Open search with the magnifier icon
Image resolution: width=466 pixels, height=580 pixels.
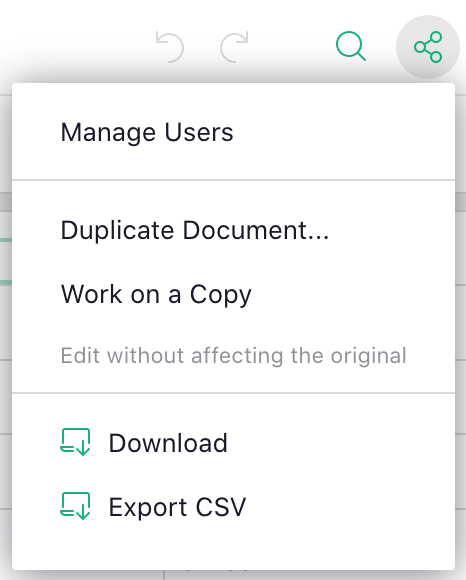point(351,47)
